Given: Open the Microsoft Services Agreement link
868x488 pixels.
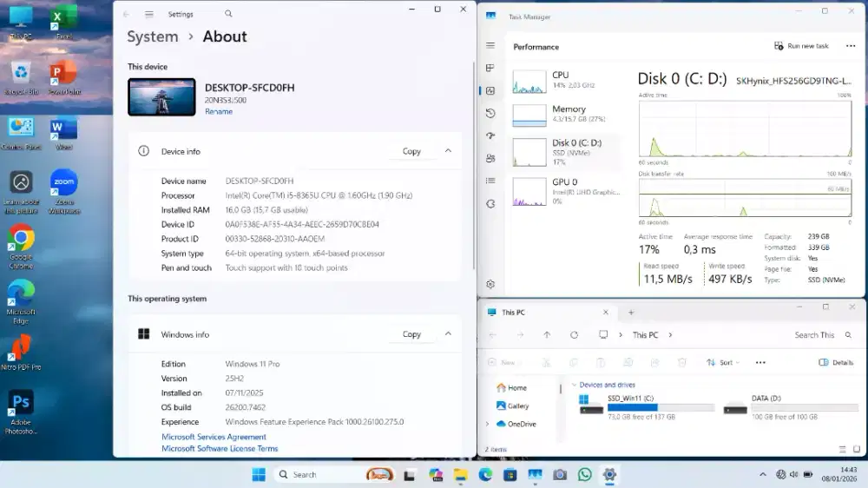Looking at the screenshot, I should click(214, 437).
